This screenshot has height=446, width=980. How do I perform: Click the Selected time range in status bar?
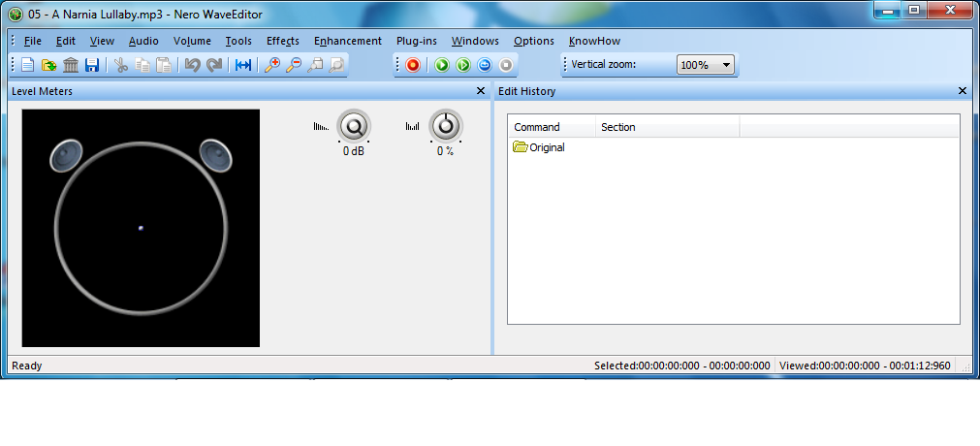tap(681, 366)
